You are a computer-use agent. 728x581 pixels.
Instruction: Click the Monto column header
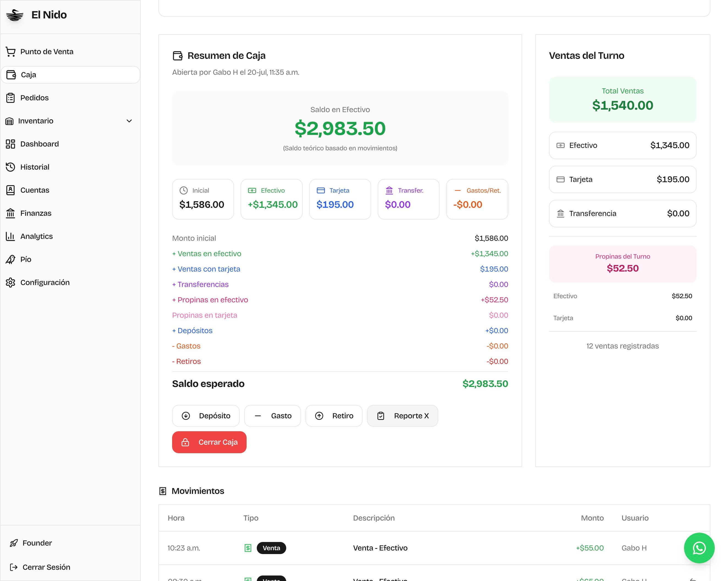click(x=592, y=518)
